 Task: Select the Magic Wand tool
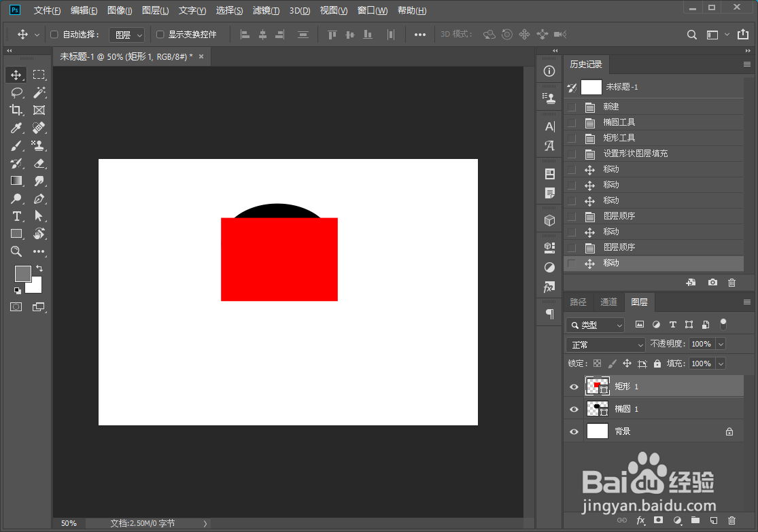tap(39, 92)
